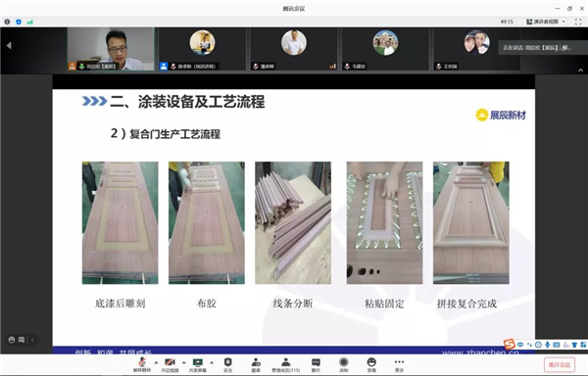The image size is (588, 376).
Task: Collapse the participant video strip chevron
Action: tap(580, 70)
